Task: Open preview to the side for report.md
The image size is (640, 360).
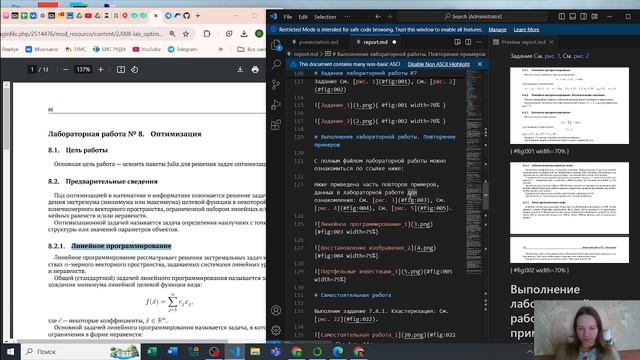Action: pyautogui.click(x=457, y=42)
